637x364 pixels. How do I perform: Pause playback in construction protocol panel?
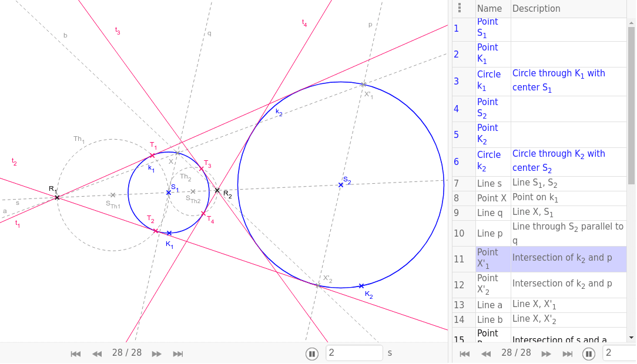pos(589,354)
